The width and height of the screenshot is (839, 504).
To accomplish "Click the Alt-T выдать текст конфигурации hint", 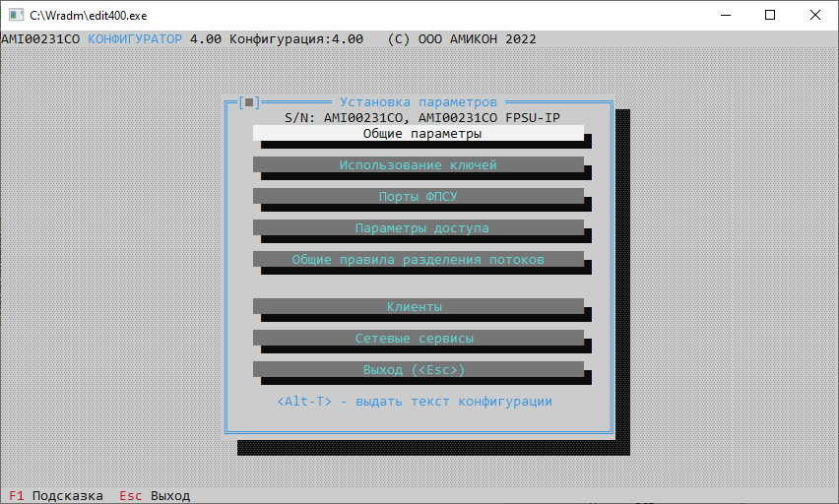I will [x=415, y=401].
